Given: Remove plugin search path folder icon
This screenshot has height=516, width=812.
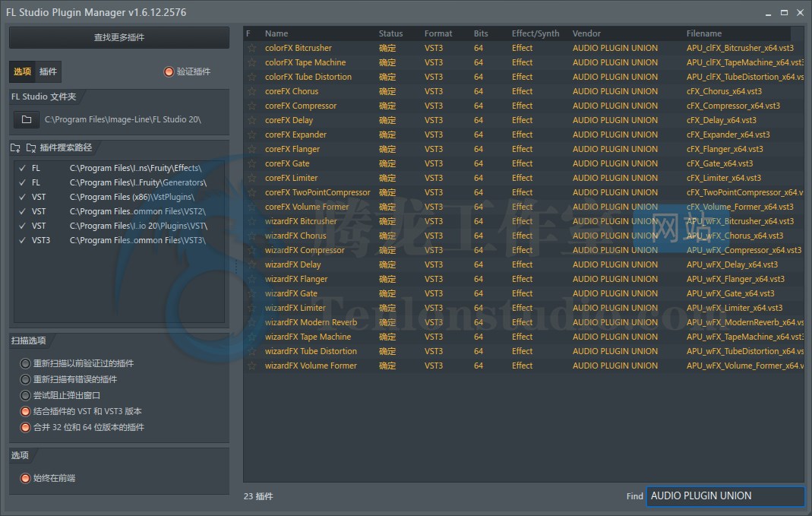Looking at the screenshot, I should (31, 147).
